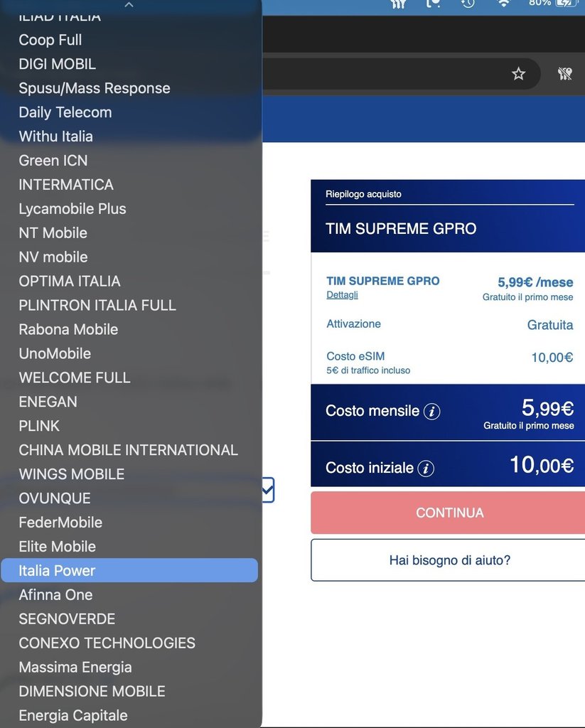The width and height of the screenshot is (585, 728).
Task: Pick CONEXO TECHNOLOGIES from the list
Action: point(107,643)
